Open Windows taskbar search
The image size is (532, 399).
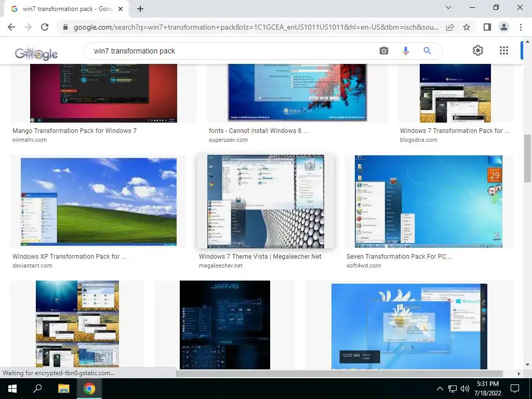pos(37,389)
